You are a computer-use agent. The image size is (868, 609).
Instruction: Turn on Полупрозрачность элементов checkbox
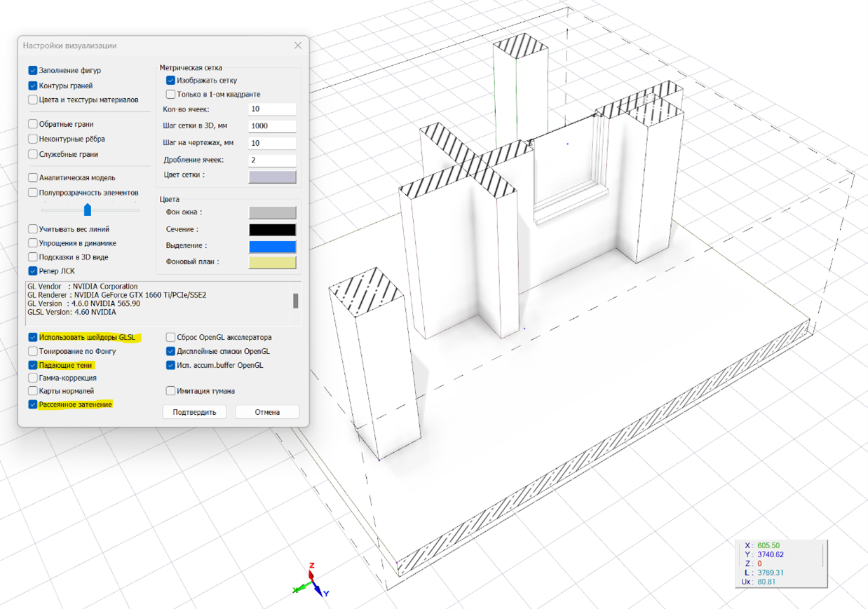tap(33, 193)
